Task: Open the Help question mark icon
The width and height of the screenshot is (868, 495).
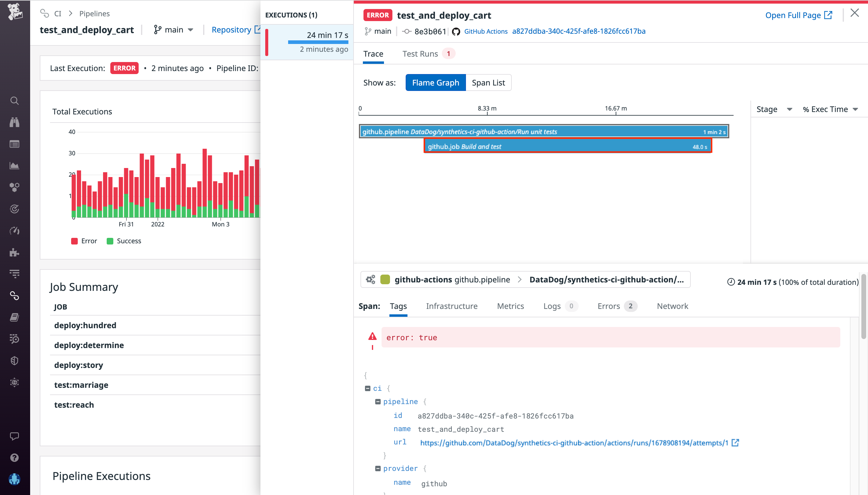Action: [x=14, y=458]
